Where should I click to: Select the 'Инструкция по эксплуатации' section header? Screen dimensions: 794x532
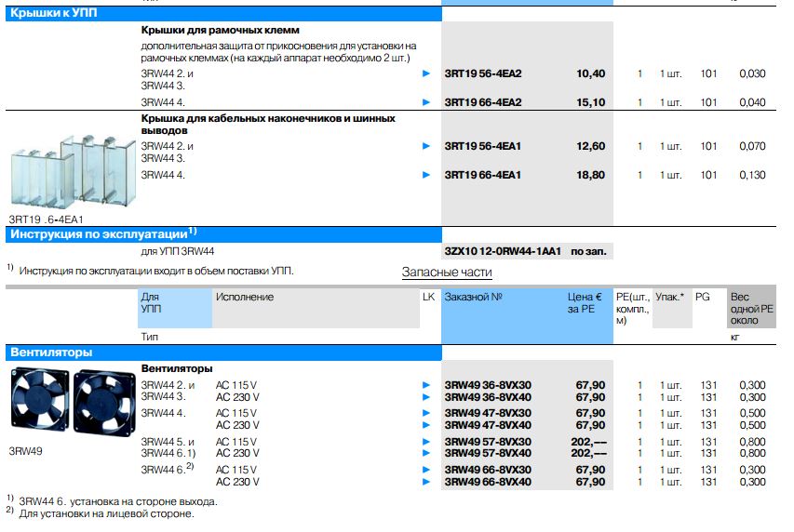[223, 234]
